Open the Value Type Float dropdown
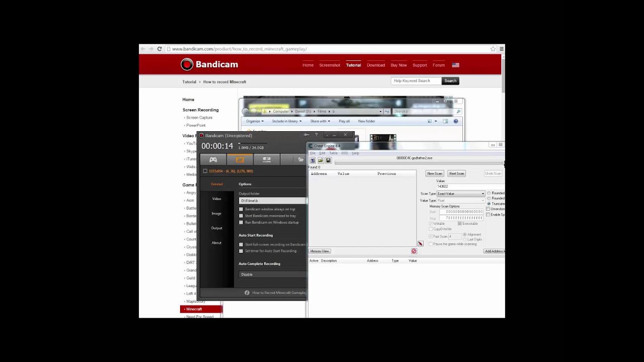 point(461,201)
